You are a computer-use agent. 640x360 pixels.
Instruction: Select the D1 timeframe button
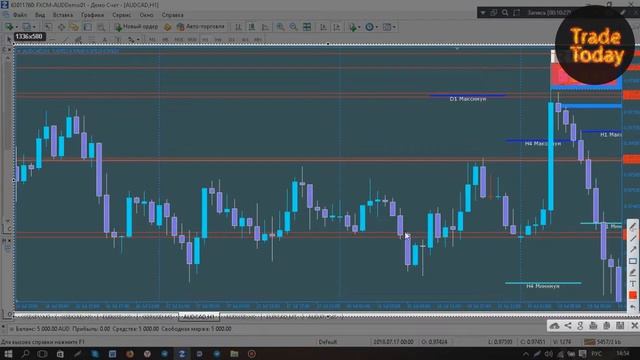pyautogui.click(x=232, y=40)
